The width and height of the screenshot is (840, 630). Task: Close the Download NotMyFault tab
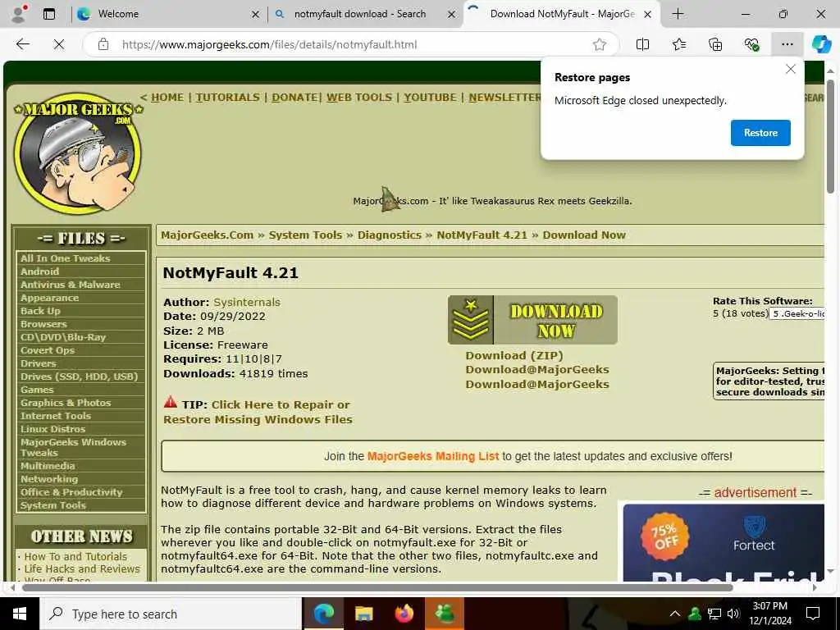tap(648, 15)
